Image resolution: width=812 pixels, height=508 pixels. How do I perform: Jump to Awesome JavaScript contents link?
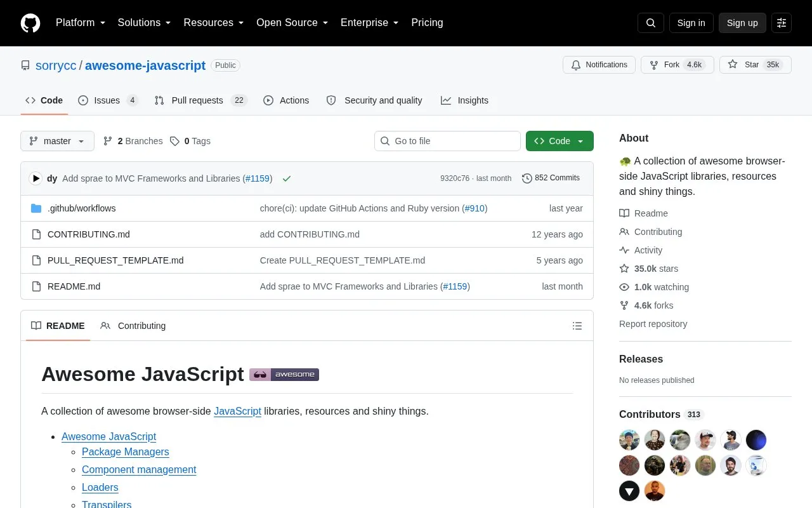108,436
